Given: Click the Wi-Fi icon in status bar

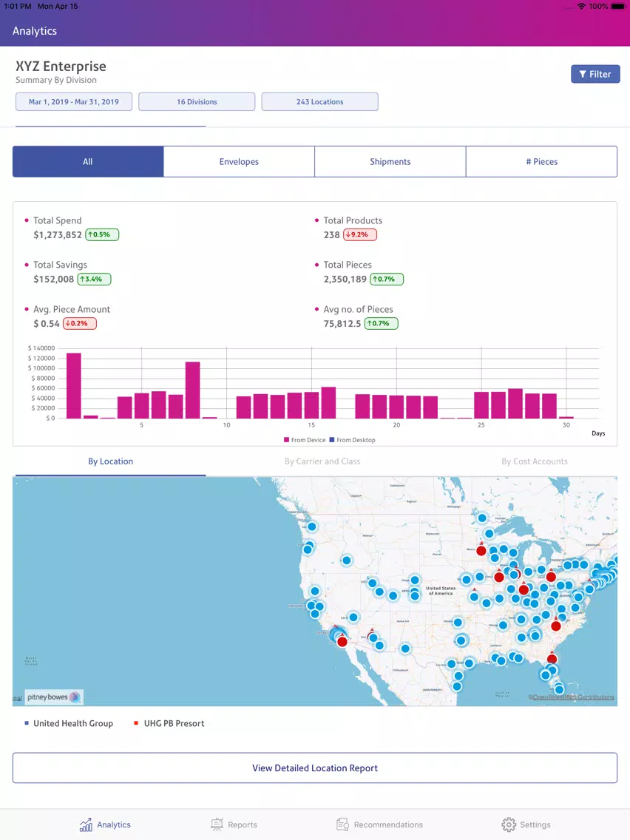Looking at the screenshot, I should [581, 7].
